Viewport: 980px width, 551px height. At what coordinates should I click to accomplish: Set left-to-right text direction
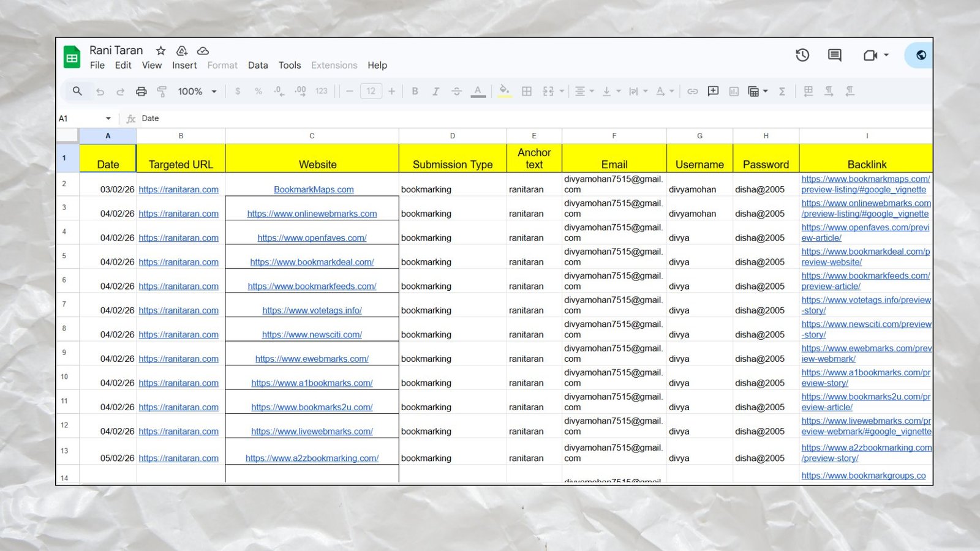click(829, 91)
